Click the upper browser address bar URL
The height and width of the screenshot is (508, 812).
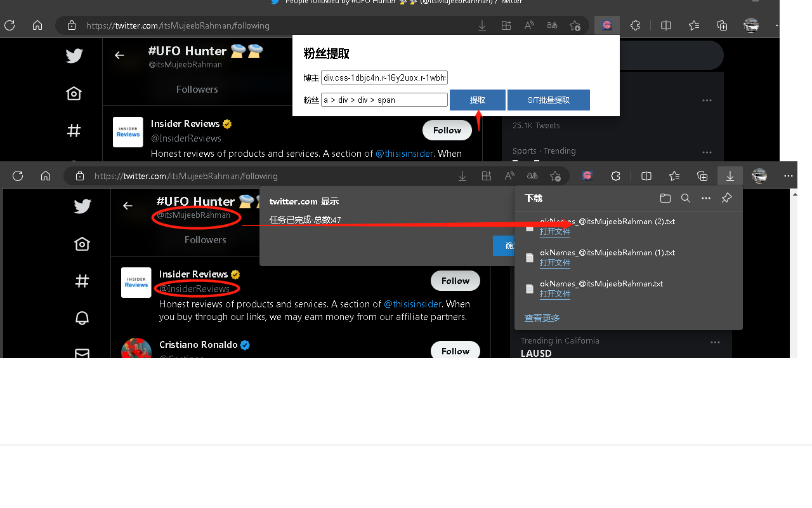tap(178, 25)
